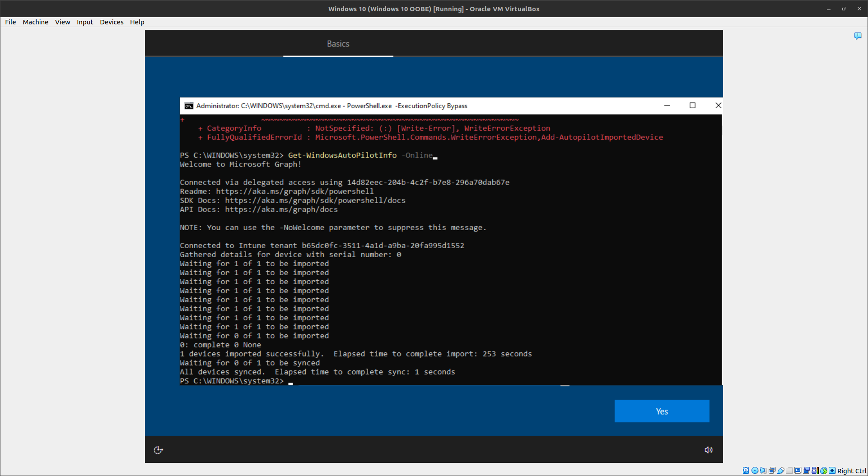The height and width of the screenshot is (476, 868).
Task: Click the SDK Docs URL line
Action: [x=293, y=200]
